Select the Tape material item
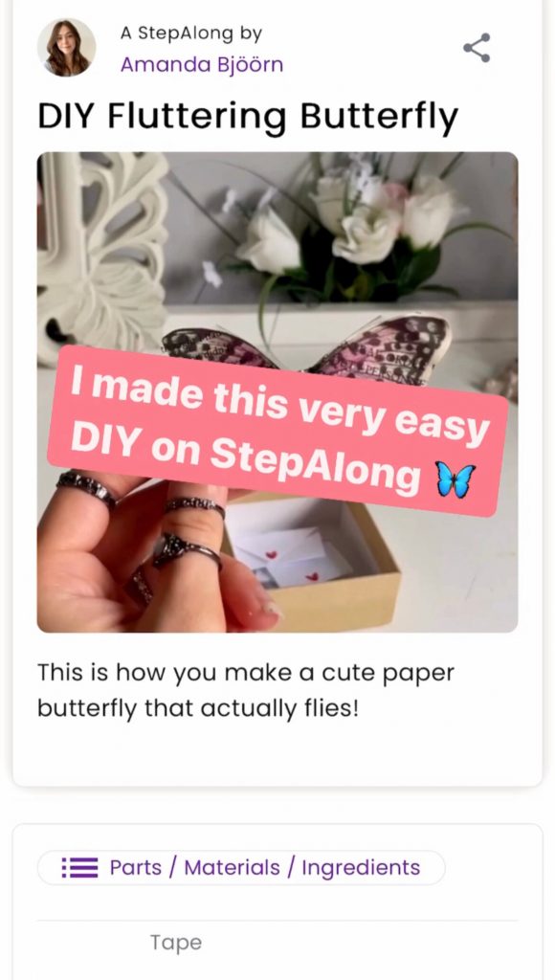 [x=176, y=943]
